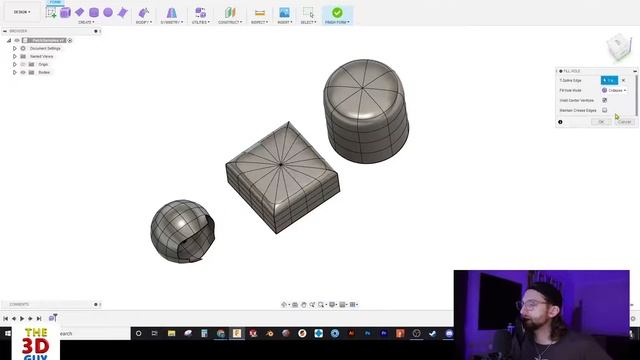The width and height of the screenshot is (640, 360).
Task: Open the Insert menu
Action: [x=285, y=22]
